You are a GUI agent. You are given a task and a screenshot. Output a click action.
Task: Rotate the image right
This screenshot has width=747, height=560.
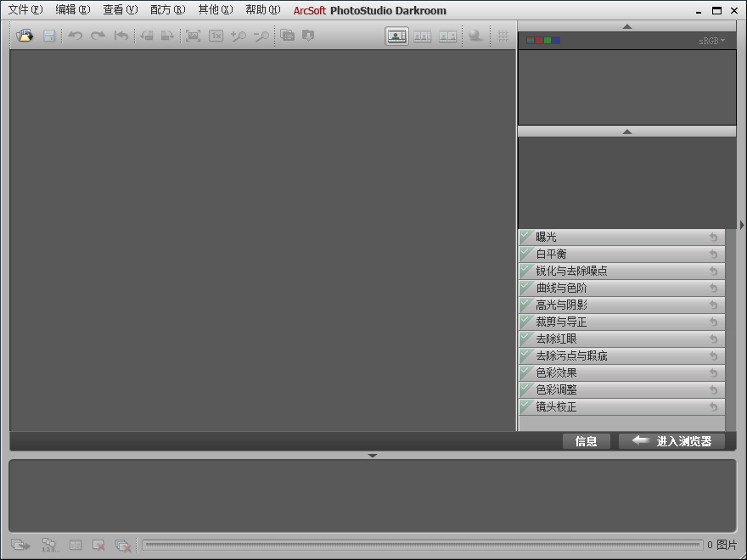(167, 36)
